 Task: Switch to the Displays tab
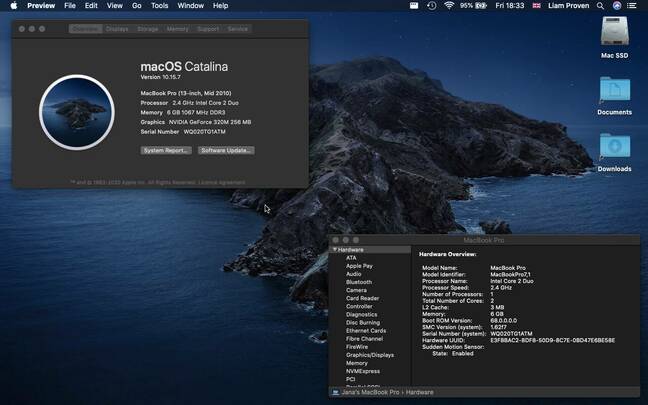[117, 29]
